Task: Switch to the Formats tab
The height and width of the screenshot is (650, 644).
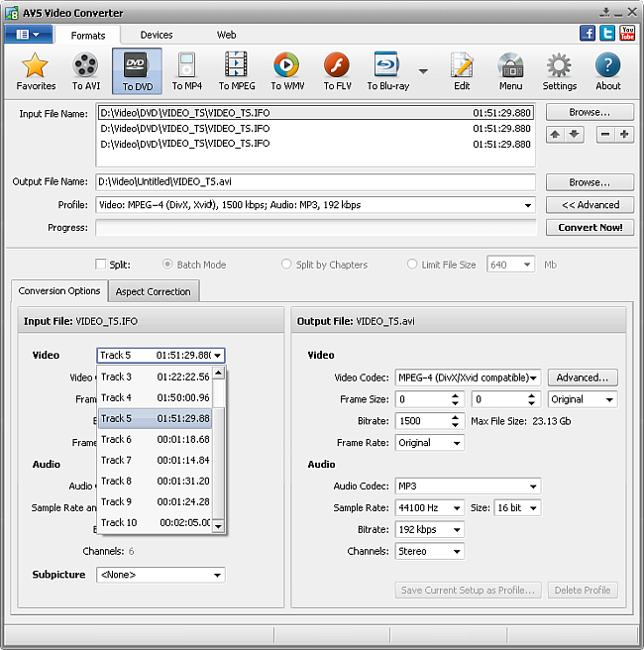Action: [88, 36]
